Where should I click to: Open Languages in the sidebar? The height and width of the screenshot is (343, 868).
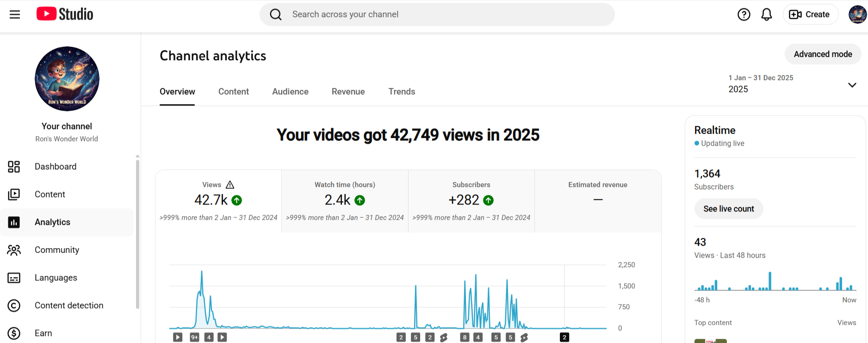point(67,278)
